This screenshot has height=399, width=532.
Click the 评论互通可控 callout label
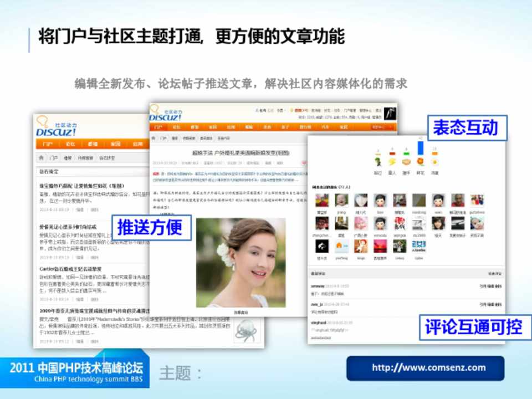pos(474,327)
